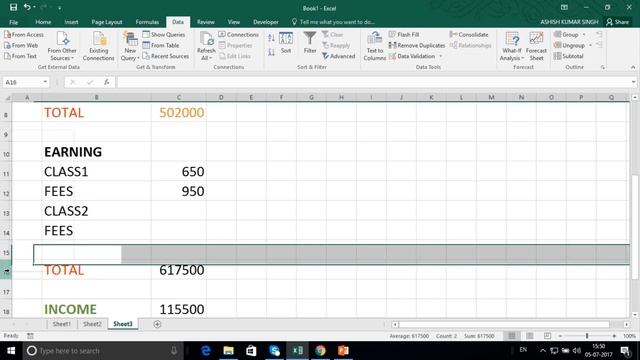This screenshot has width=640, height=360.
Task: Collapse the ribbon
Action: (633, 67)
